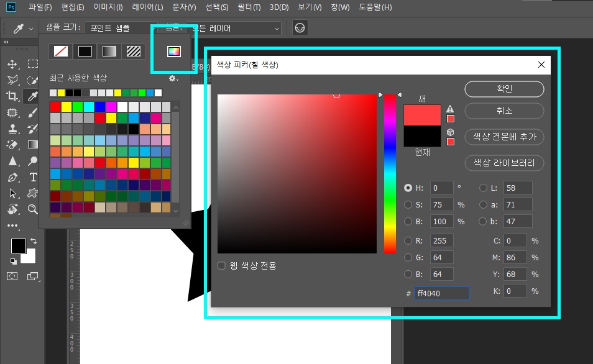
Task: Open color picker rainbow icon in fill panel
Action: point(174,52)
